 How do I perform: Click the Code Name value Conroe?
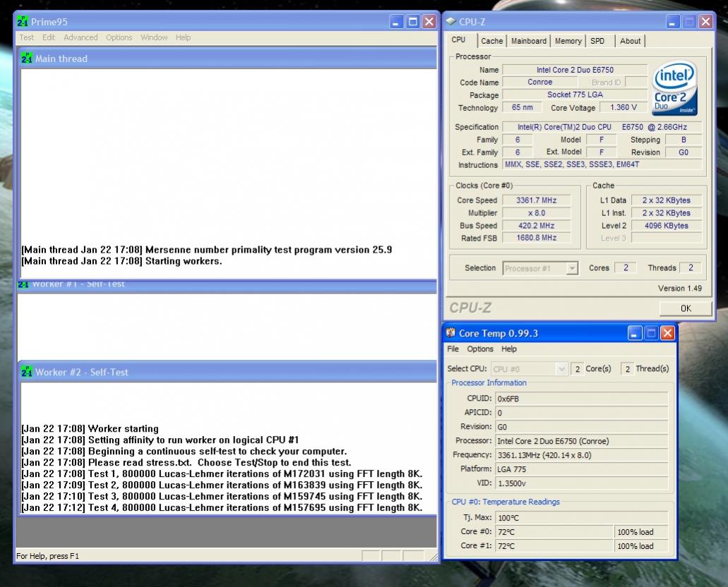point(540,82)
